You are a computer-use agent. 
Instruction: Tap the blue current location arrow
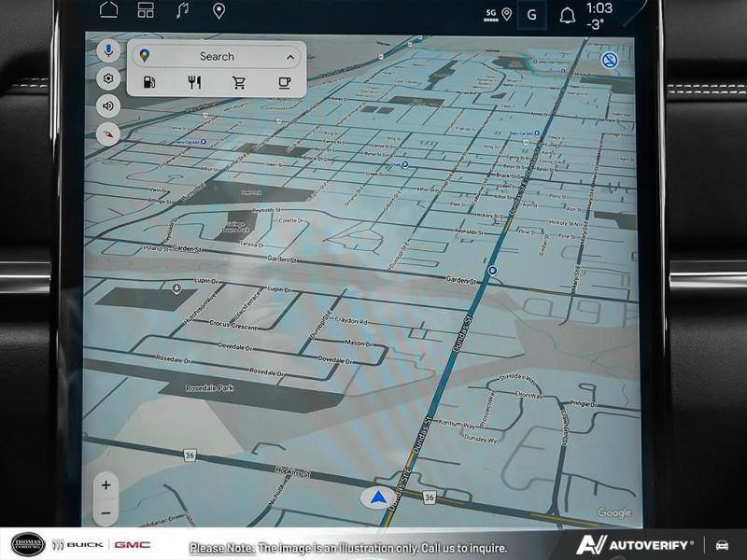coord(376,497)
